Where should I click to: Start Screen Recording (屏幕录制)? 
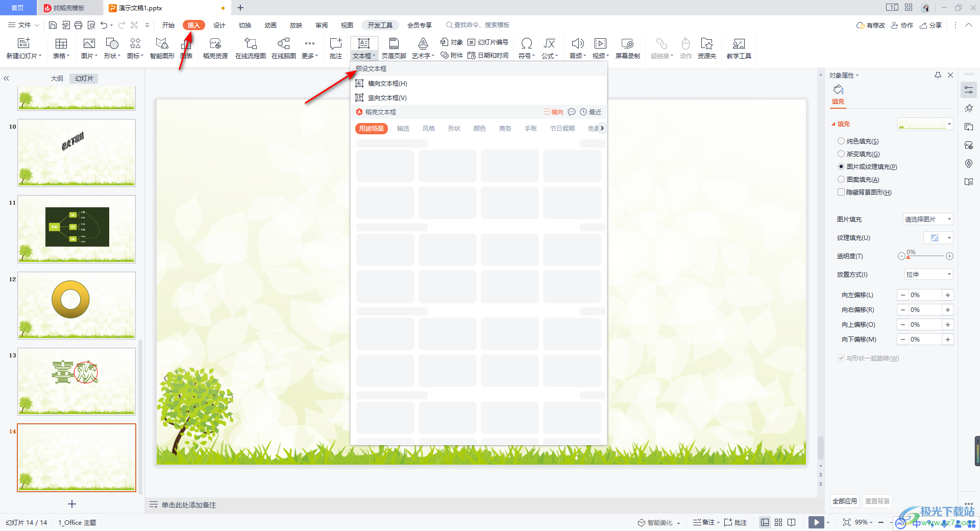click(628, 49)
